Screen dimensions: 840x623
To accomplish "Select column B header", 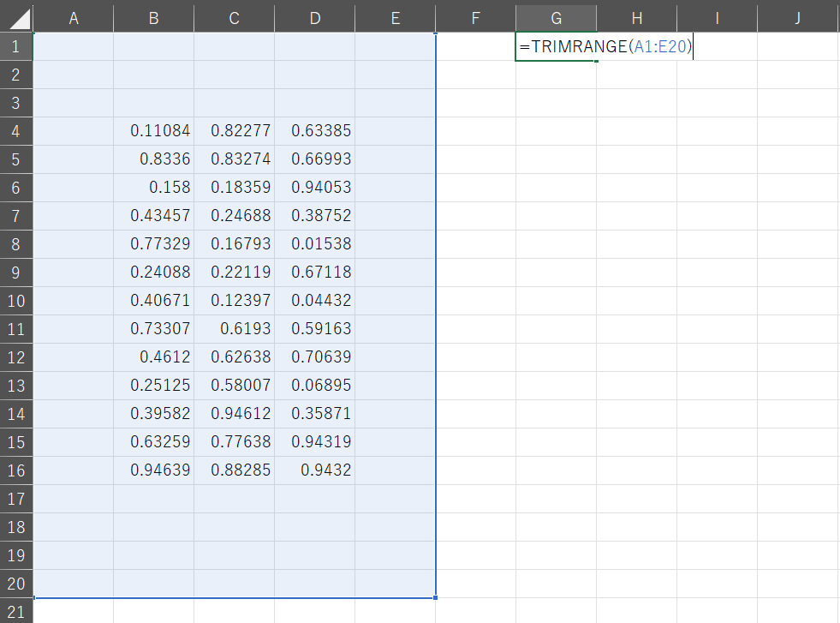I will [x=153, y=17].
